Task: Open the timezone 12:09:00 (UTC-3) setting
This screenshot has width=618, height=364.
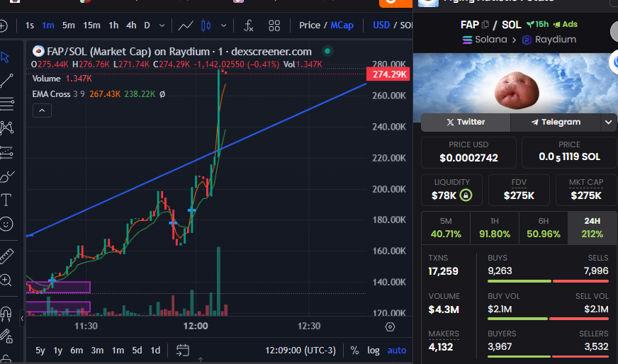Action: tap(300, 351)
